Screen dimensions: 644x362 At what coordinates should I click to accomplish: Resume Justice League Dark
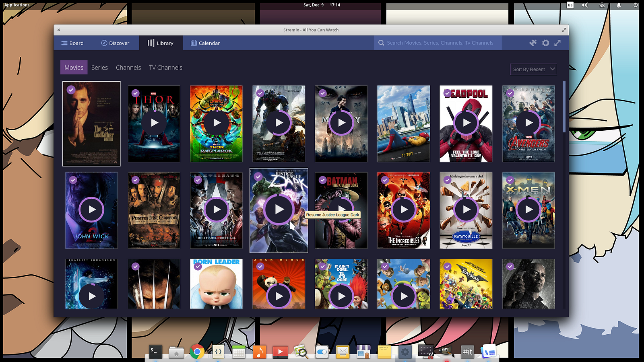[x=279, y=209]
